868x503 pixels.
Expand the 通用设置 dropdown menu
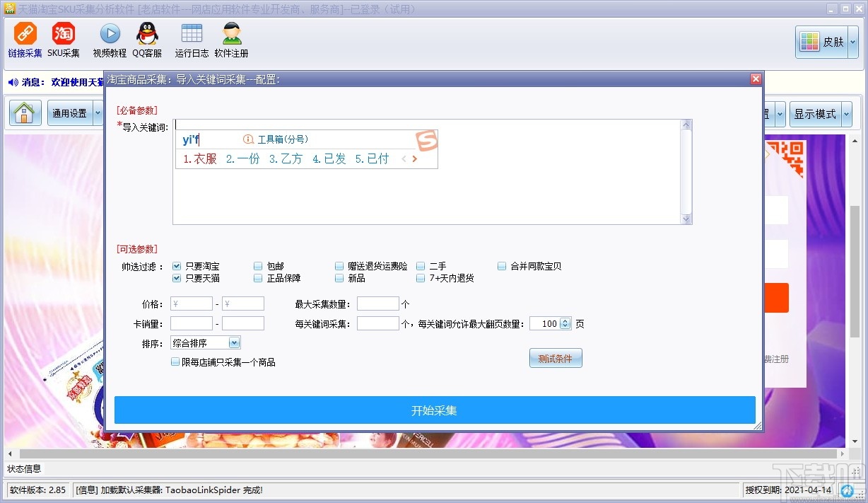98,112
